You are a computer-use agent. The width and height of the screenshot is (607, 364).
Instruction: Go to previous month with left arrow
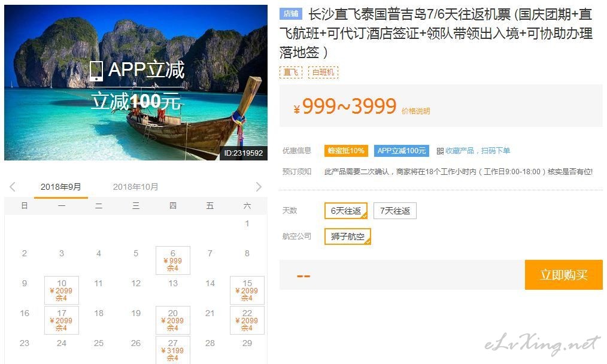13,187
